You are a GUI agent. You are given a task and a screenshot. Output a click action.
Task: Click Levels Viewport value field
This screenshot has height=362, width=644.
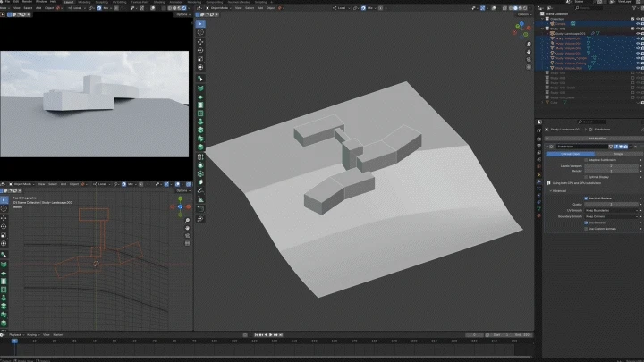pos(611,166)
